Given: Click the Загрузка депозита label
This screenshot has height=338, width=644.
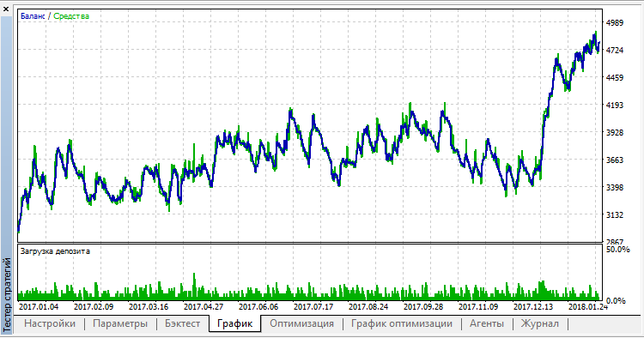Looking at the screenshot, I should tap(55, 251).
